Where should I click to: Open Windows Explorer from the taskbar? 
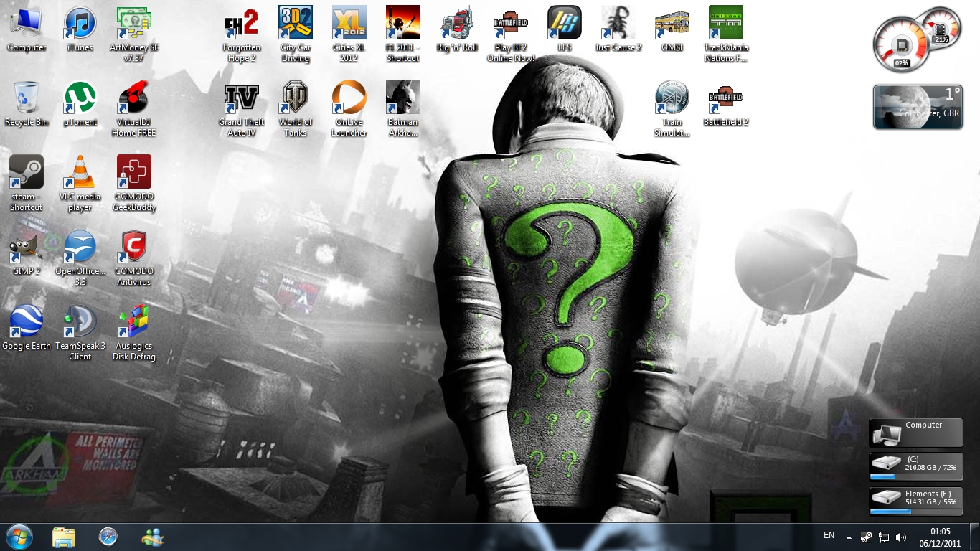63,537
